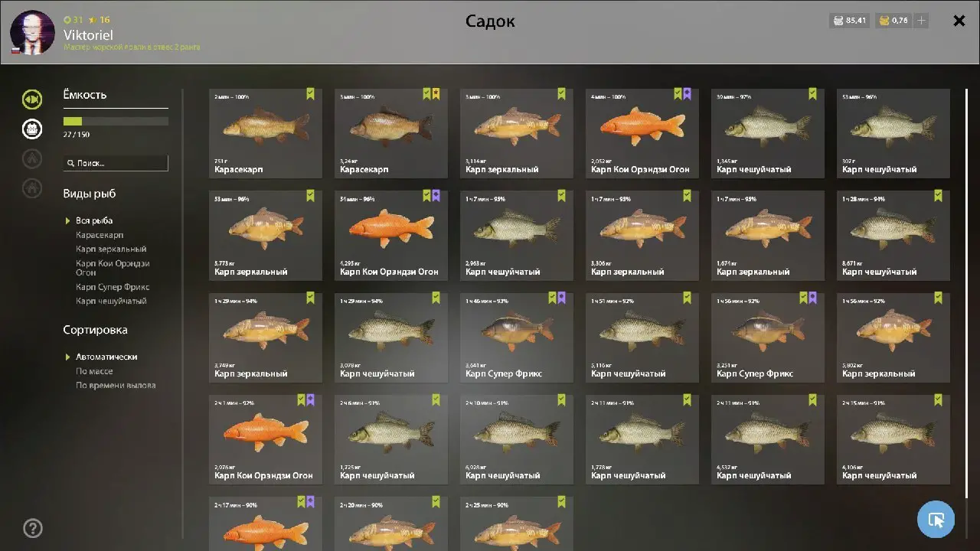Filter list to Карп чешуйчатый
980x551 pixels.
tap(111, 302)
